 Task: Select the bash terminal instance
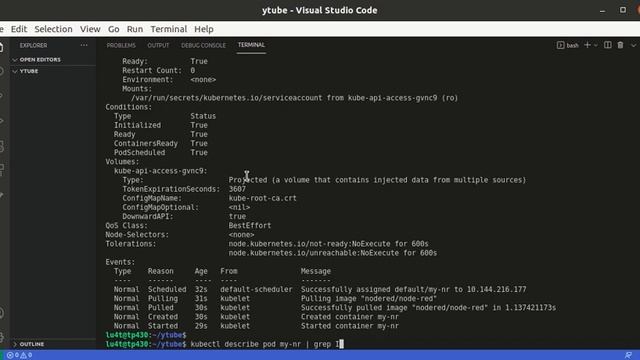[568, 45]
